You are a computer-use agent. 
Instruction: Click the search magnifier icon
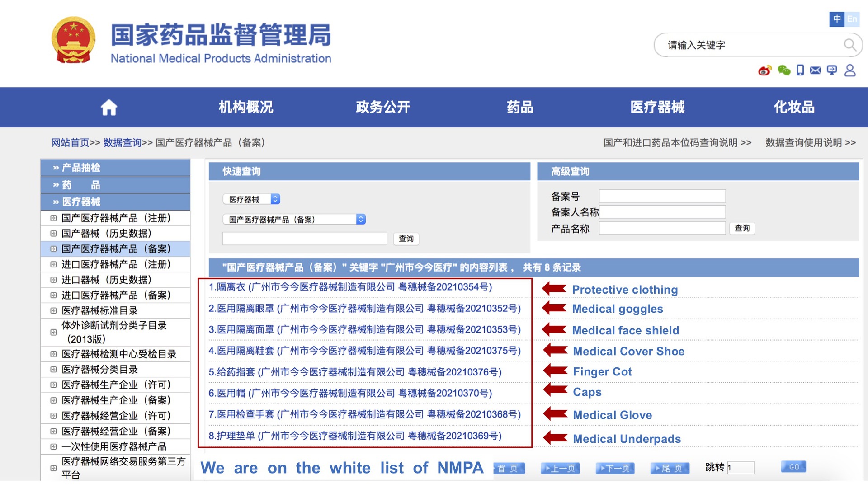pyautogui.click(x=849, y=45)
